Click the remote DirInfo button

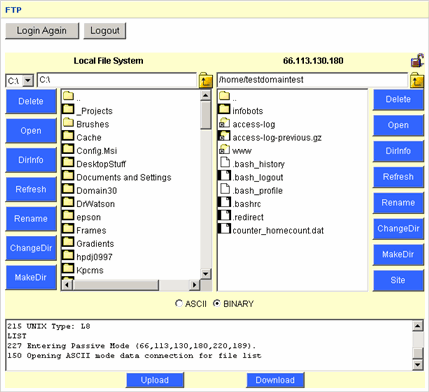point(398,151)
